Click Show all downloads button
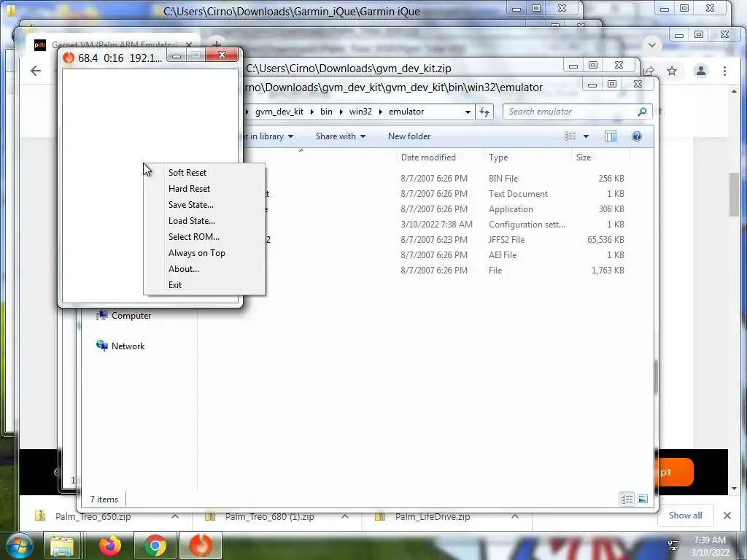Viewport: 747px width, 560px height. click(x=685, y=516)
